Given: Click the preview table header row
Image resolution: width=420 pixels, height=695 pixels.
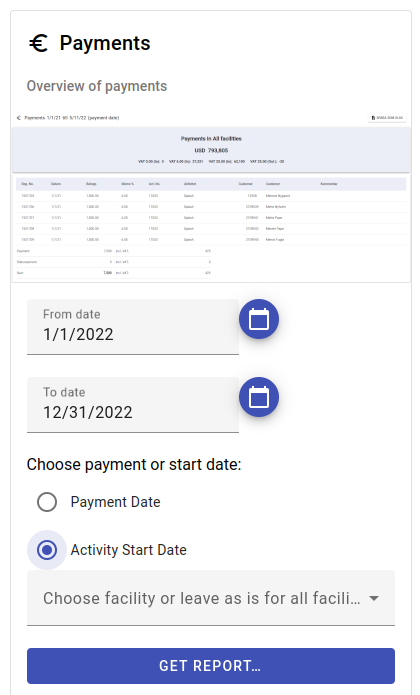Looking at the screenshot, I should coord(211,184).
